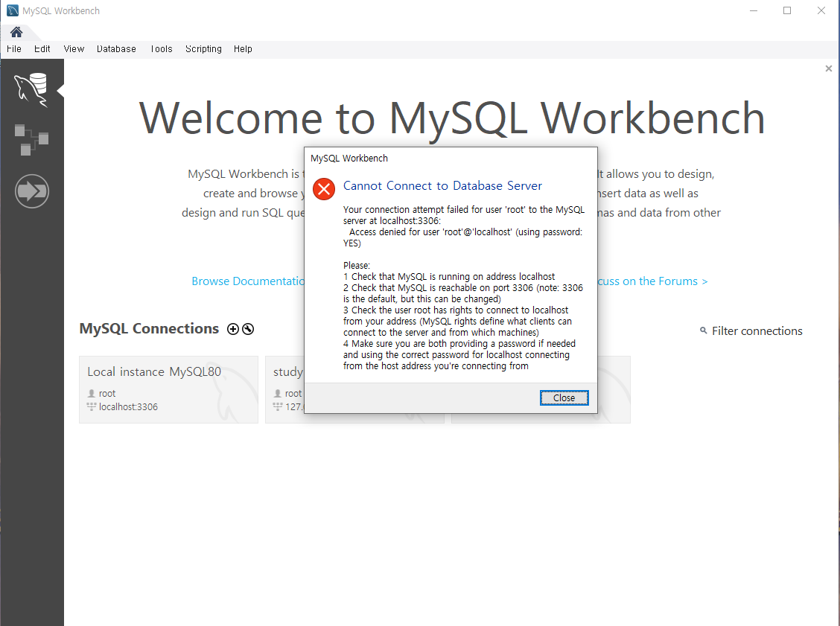Close the error dialog
840x626 pixels.
564,398
